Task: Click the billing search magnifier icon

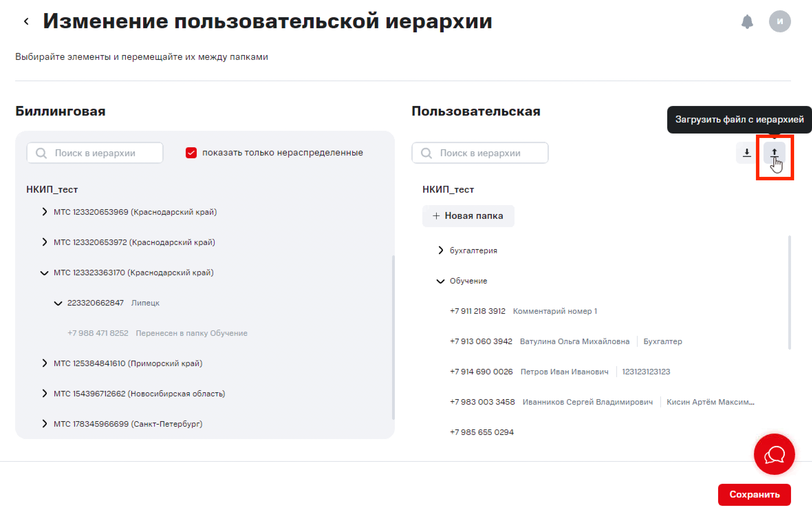Action: pyautogui.click(x=41, y=153)
